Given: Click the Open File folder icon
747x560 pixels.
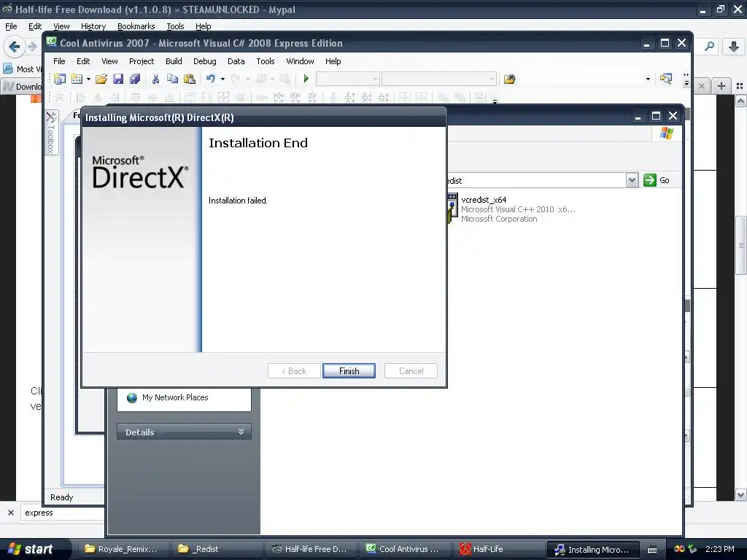Looking at the screenshot, I should pos(101,79).
